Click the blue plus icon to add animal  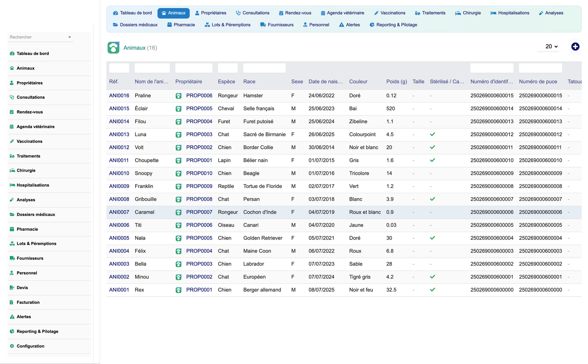(575, 47)
